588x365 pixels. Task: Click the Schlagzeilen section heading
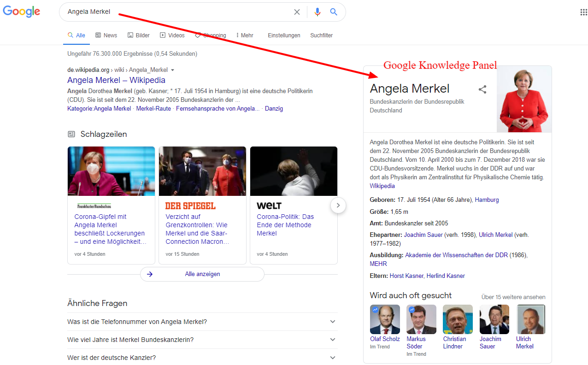pos(104,134)
